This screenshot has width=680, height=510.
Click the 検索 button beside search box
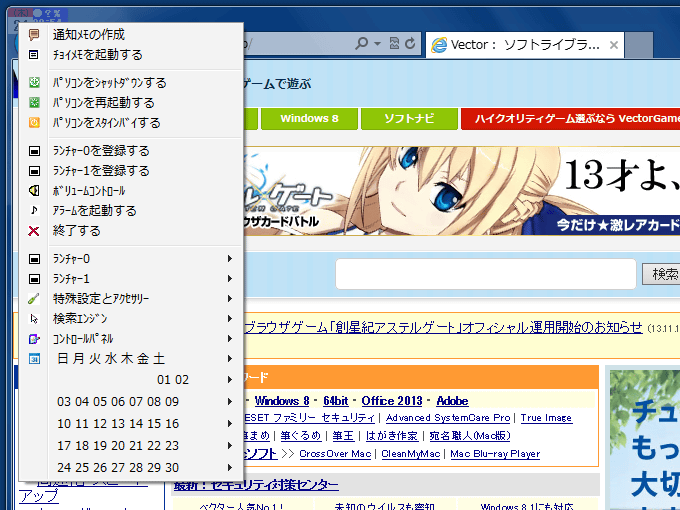661,274
